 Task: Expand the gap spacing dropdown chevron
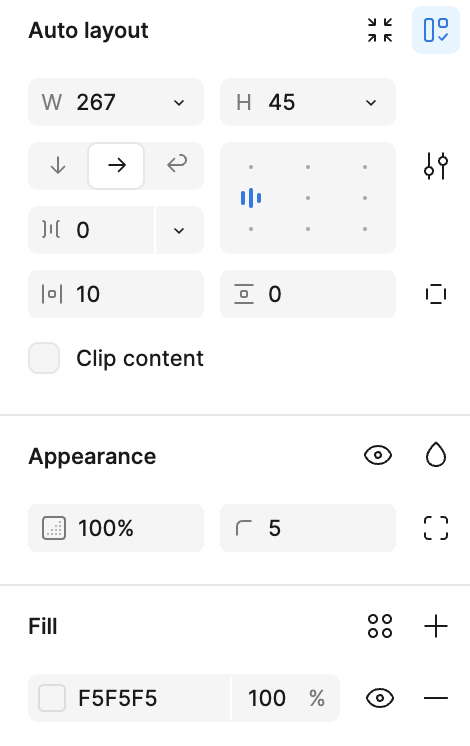tap(179, 230)
